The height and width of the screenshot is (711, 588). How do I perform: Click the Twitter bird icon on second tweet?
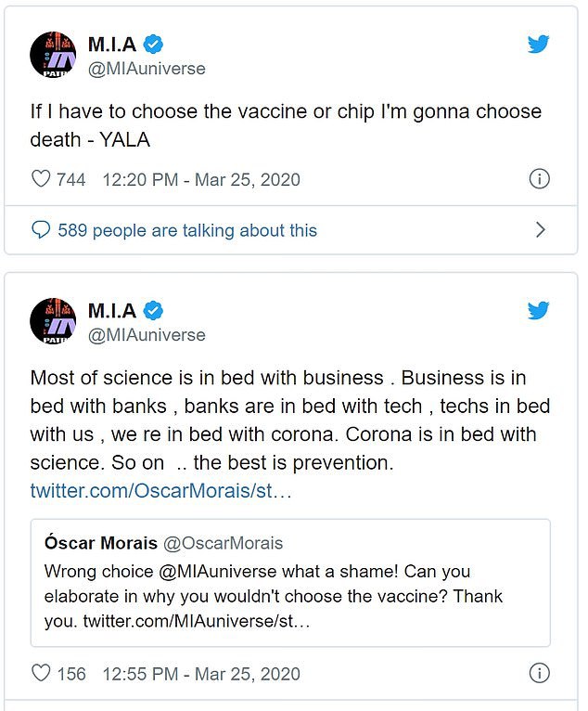(x=538, y=310)
